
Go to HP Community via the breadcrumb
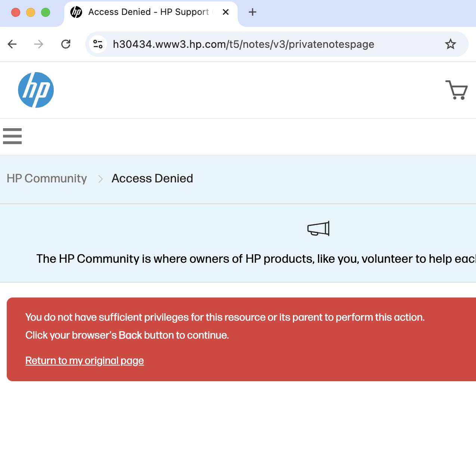pos(46,179)
